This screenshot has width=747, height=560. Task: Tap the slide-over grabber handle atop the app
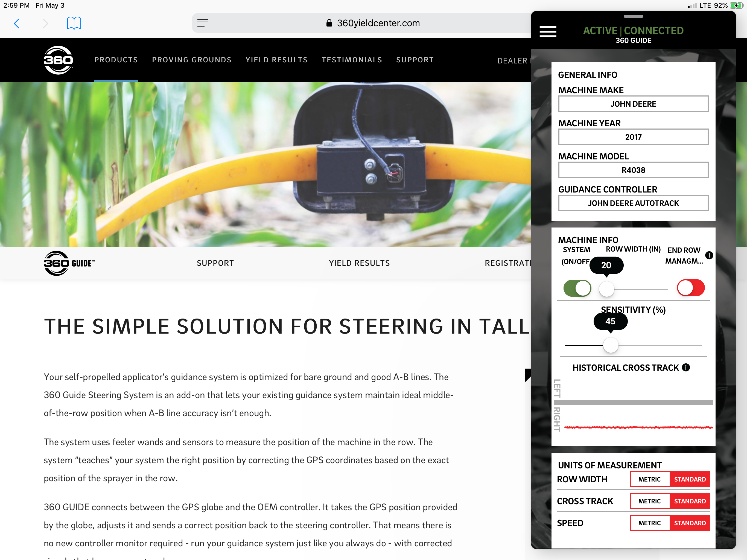633,16
